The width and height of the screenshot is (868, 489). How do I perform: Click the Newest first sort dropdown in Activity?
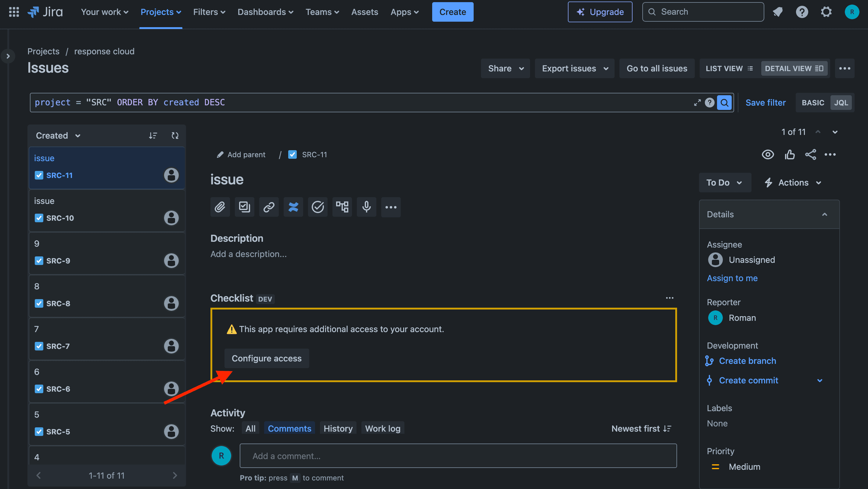coord(641,428)
